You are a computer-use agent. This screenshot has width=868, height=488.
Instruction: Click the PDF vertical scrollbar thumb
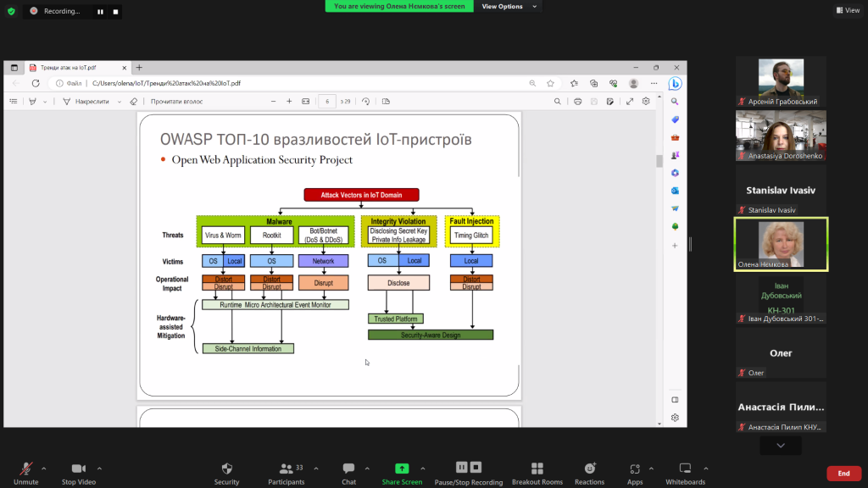click(659, 161)
